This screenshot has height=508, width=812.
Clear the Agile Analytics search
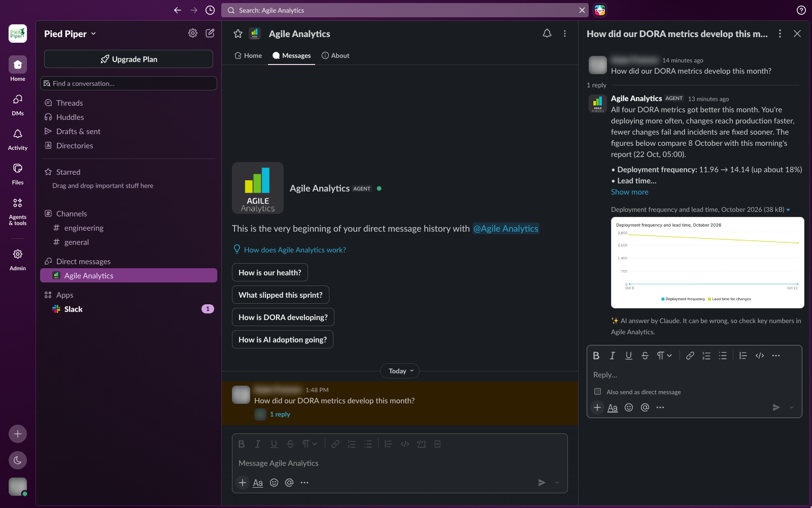tap(582, 10)
